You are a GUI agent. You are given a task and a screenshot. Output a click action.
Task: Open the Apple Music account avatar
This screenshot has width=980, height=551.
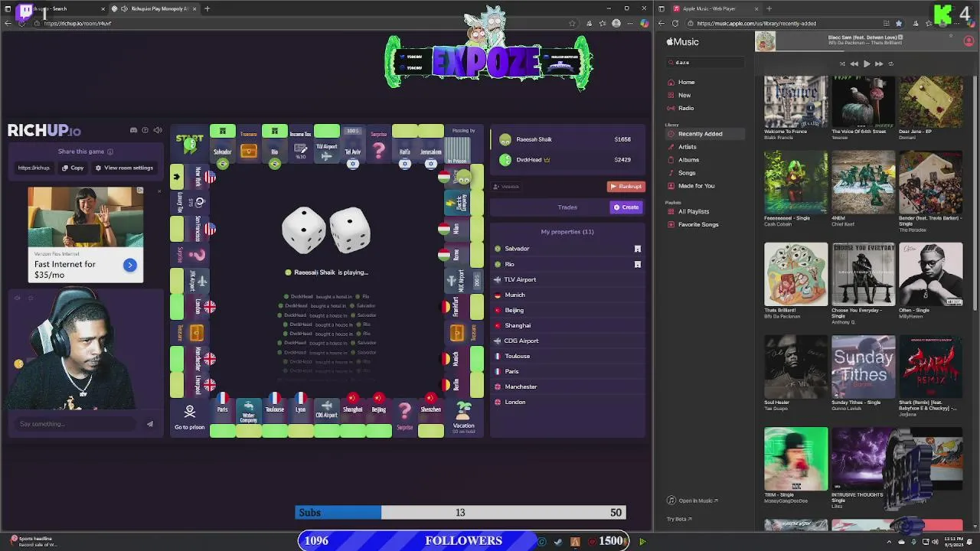tap(969, 41)
